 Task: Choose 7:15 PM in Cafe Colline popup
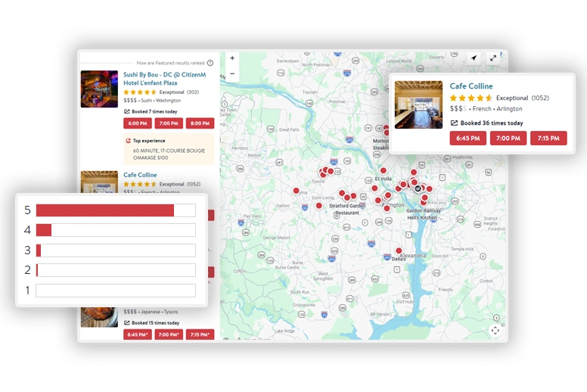pyautogui.click(x=548, y=138)
